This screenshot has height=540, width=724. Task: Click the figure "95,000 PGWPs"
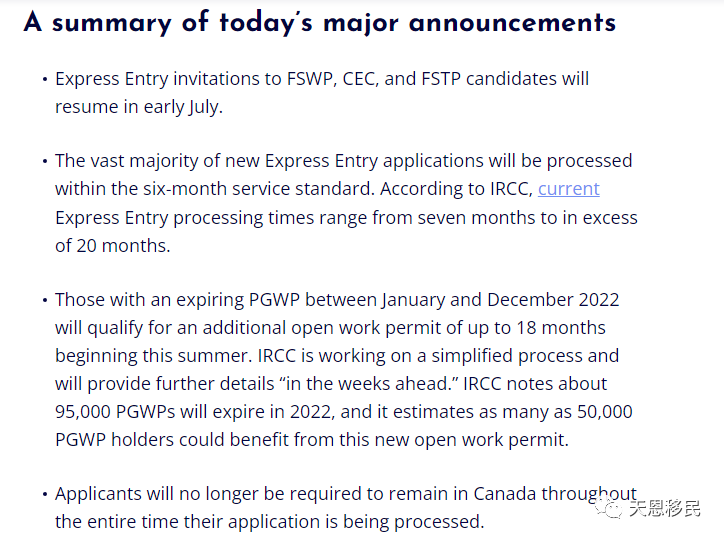(115, 412)
